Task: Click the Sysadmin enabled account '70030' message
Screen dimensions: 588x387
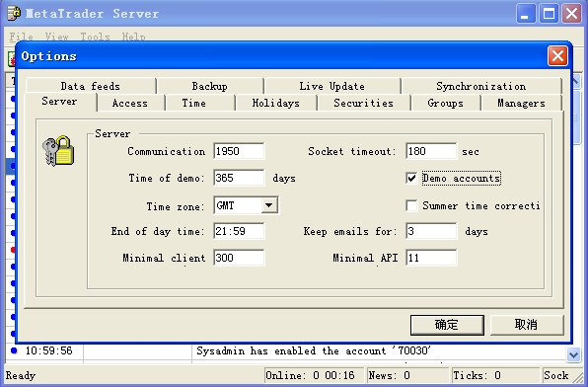Action: (x=314, y=350)
